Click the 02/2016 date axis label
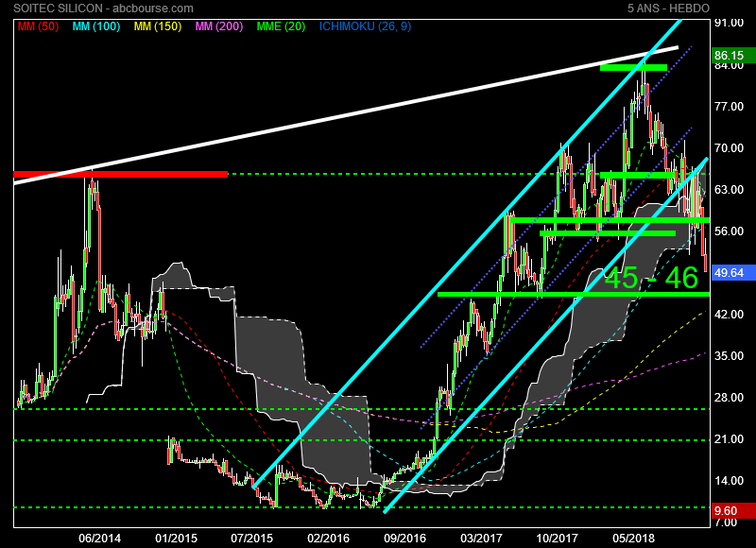Screen dimensions: 756x548 [328, 539]
